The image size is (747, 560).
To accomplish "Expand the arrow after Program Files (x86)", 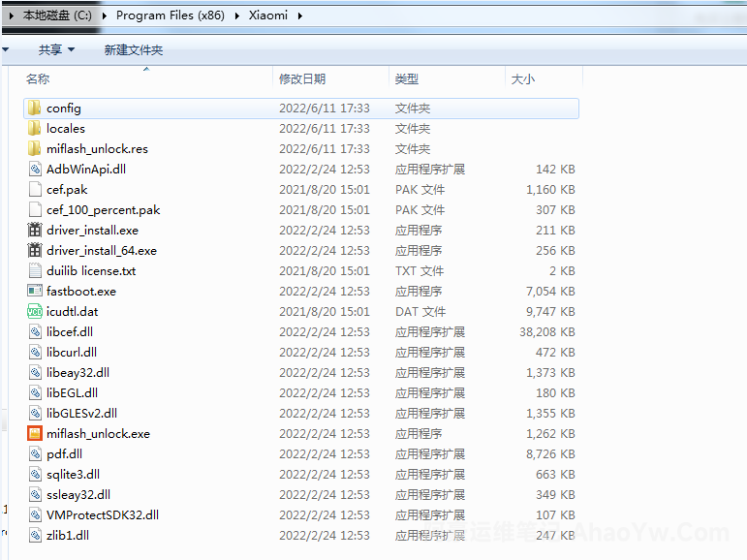I will tap(236, 16).
